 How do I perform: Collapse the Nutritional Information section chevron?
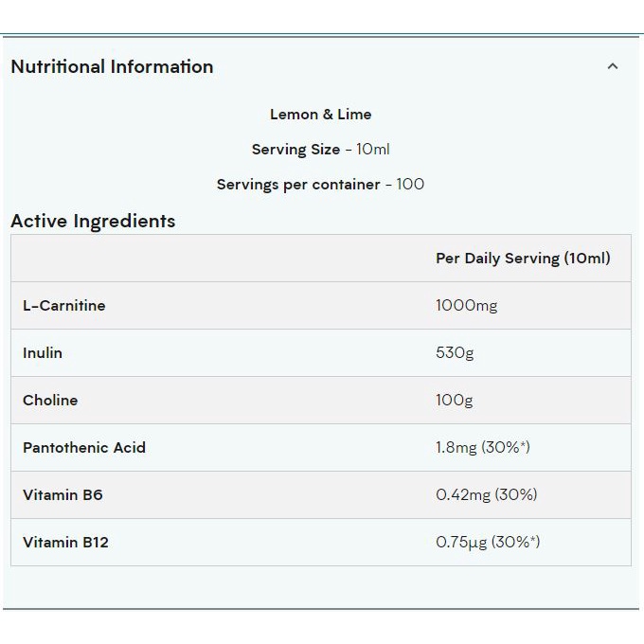click(612, 66)
